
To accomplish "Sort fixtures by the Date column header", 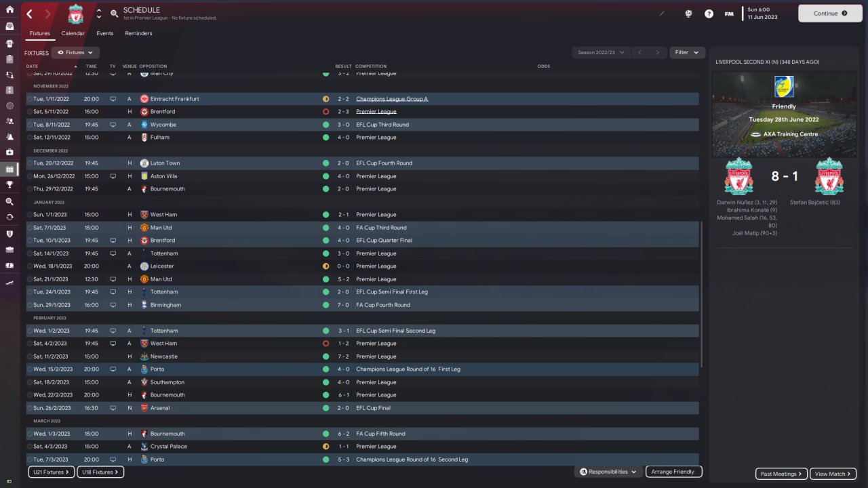I will coord(33,66).
